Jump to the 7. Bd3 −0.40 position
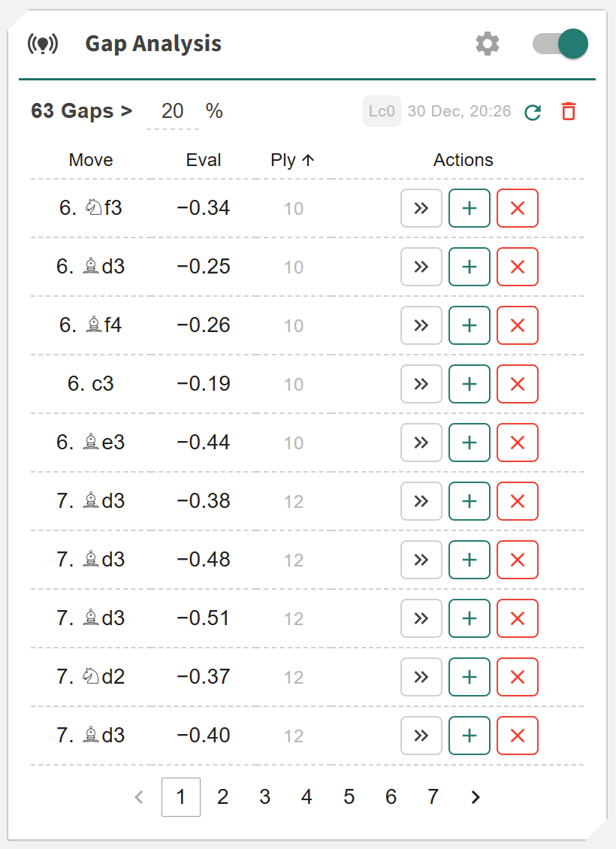This screenshot has height=849, width=616. click(x=421, y=736)
